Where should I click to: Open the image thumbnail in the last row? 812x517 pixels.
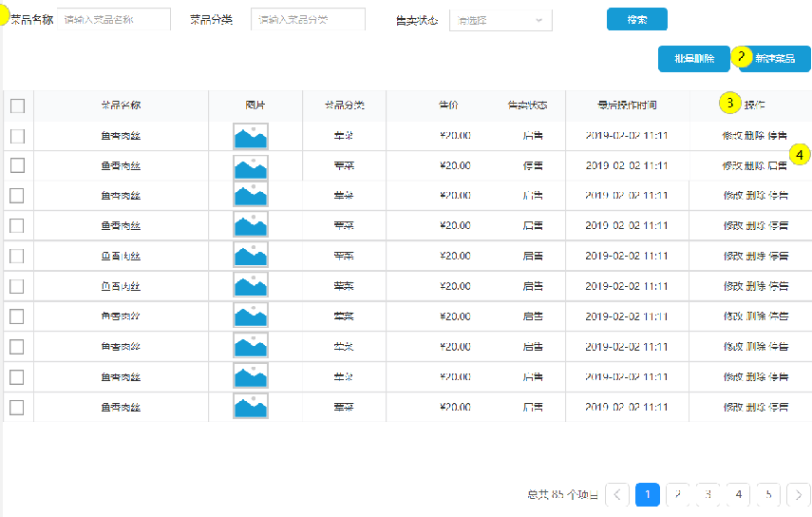(x=250, y=407)
